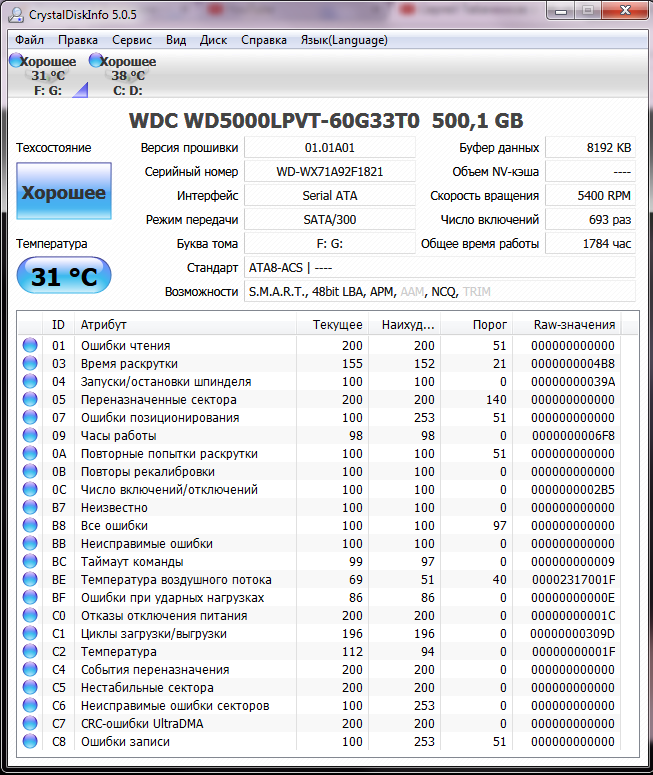The image size is (653, 775).
Task: Click status orb for Запуски/остановки шпинделя
Action: (x=30, y=381)
